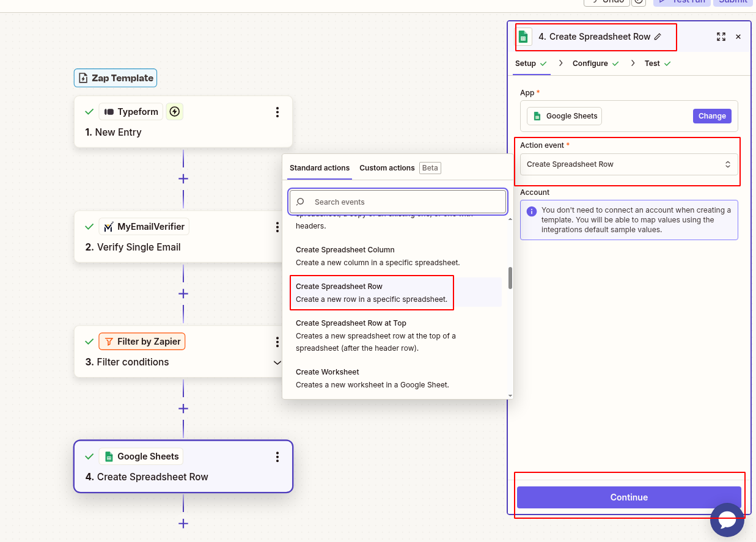Open the Custom actions tab
Screen dimensions: 756x542
coord(387,167)
